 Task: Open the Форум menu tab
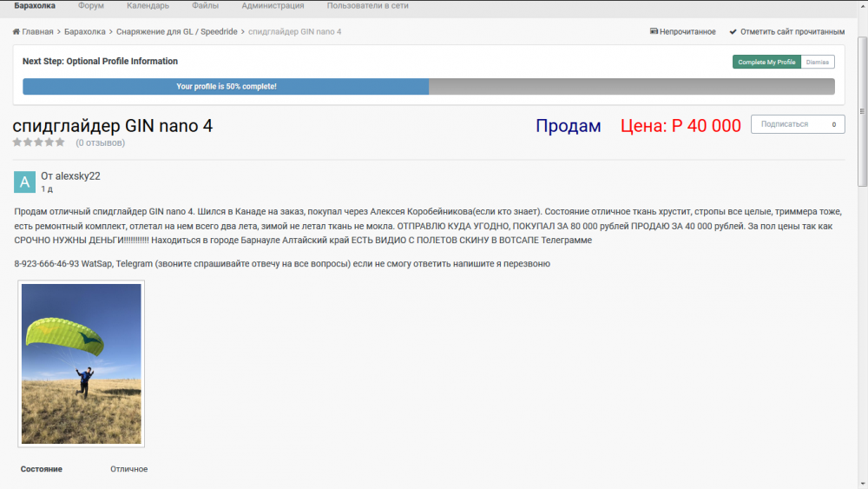[91, 5]
